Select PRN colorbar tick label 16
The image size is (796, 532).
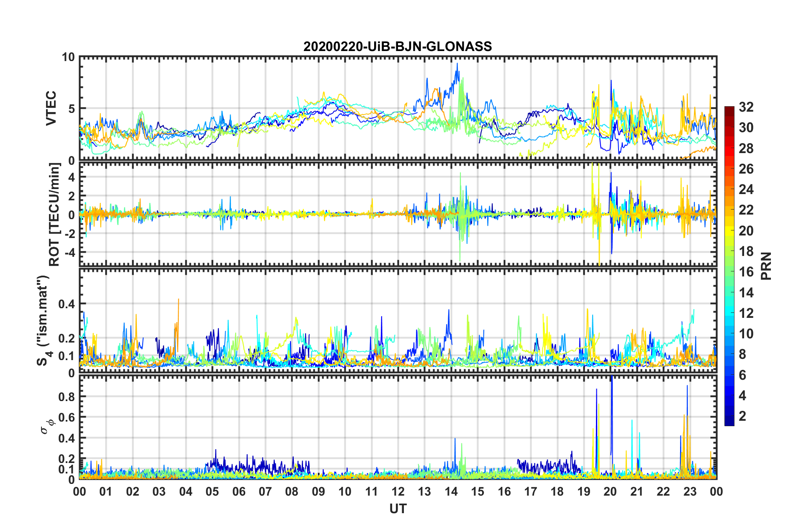746,272
